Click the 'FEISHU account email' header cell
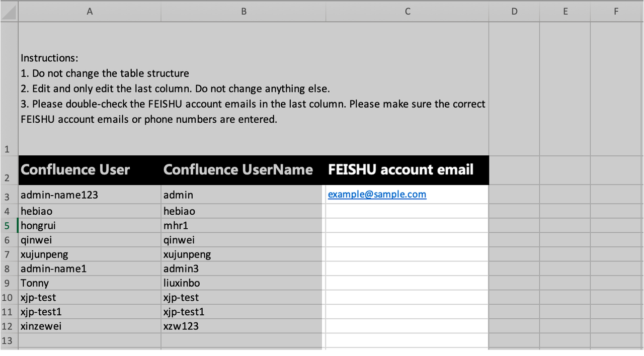This screenshot has width=644, height=356. tap(408, 170)
